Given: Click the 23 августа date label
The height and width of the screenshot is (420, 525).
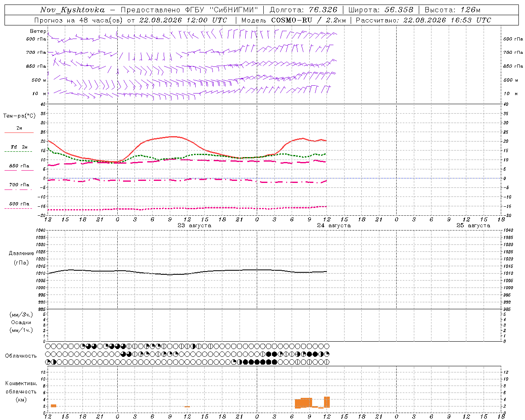Looking at the screenshot, I should [x=194, y=226].
